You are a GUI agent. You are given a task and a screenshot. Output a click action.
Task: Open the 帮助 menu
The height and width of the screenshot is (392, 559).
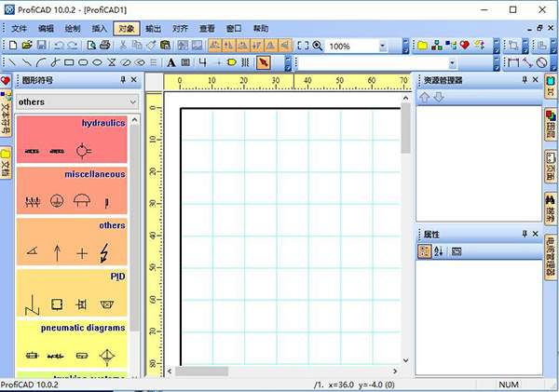(x=261, y=29)
